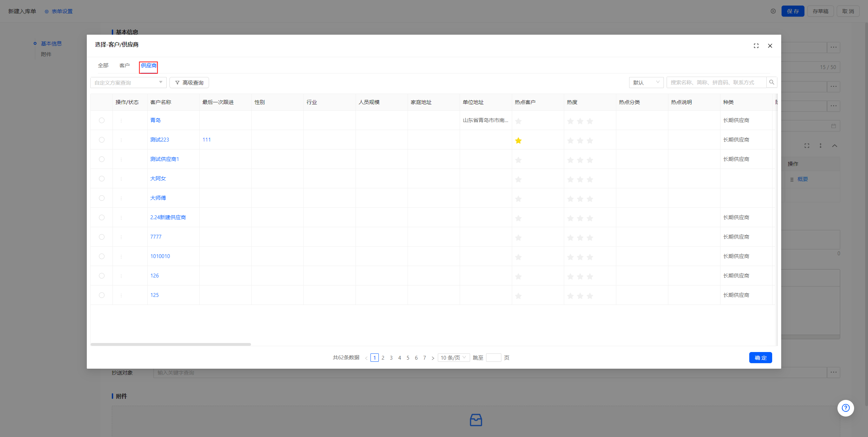Click hot customer star for 青岛
868x437 pixels.
[518, 121]
